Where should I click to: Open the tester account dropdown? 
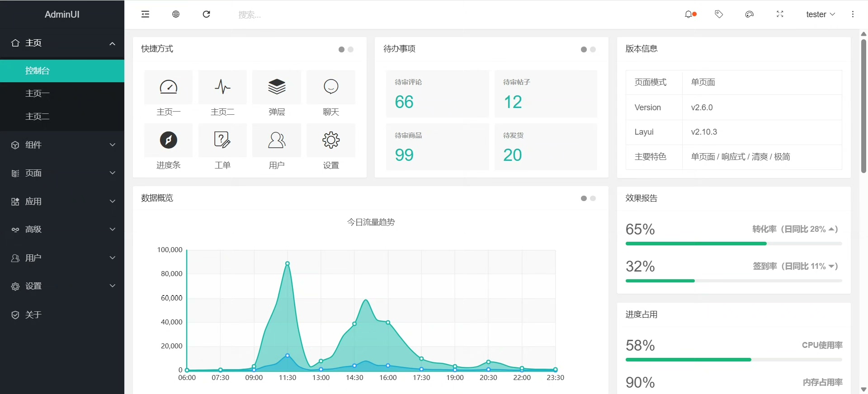click(821, 14)
